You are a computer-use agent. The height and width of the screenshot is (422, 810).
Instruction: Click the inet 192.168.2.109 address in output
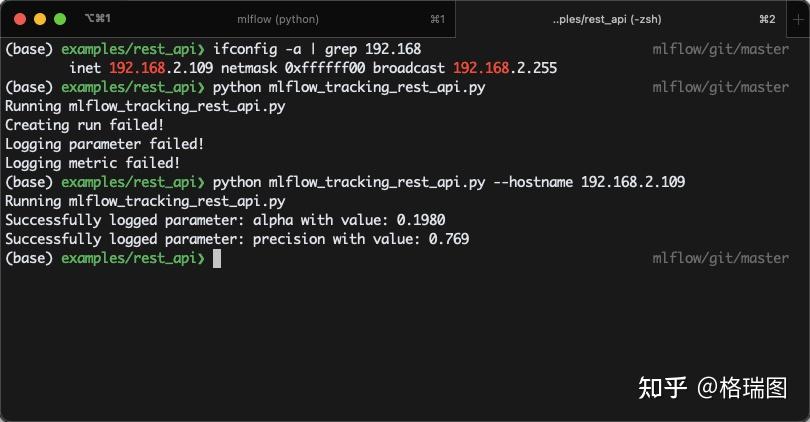(141, 68)
